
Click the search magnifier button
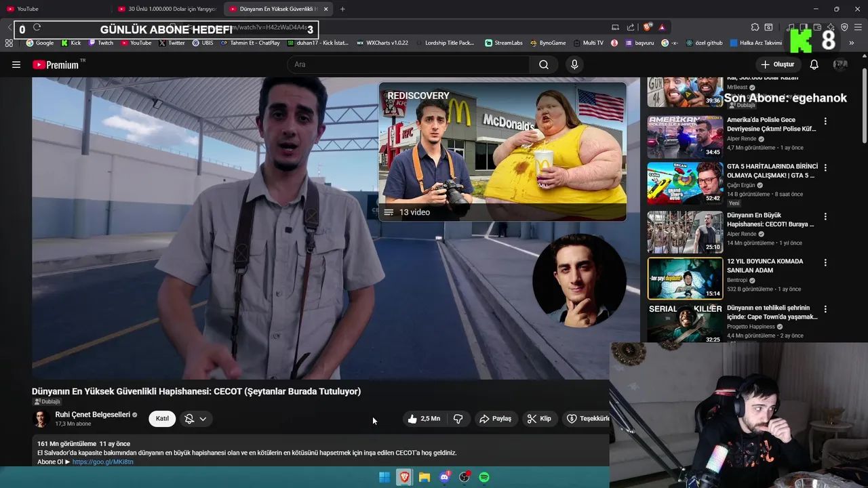(544, 64)
